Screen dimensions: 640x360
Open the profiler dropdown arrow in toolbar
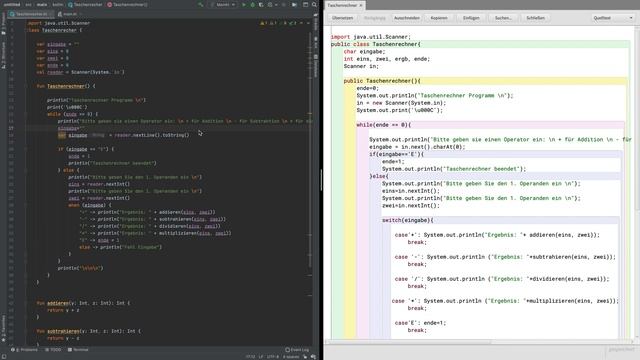click(276, 5)
